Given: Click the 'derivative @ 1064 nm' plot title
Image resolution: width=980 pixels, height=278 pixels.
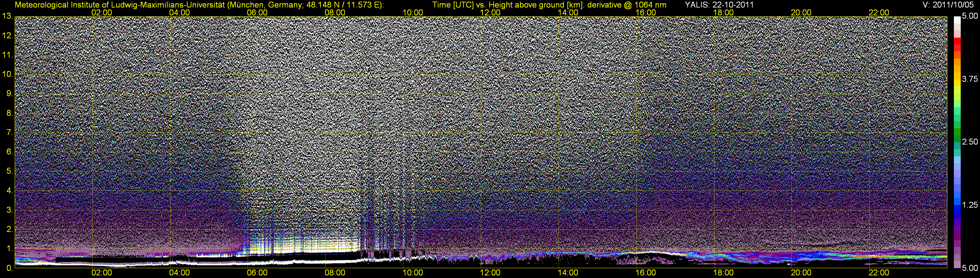Looking at the screenshot, I should (x=627, y=5).
